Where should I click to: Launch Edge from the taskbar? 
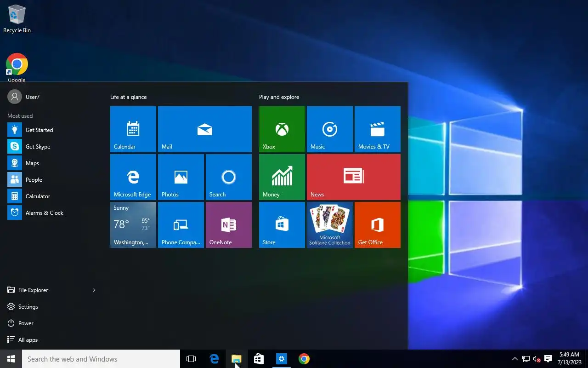click(214, 359)
